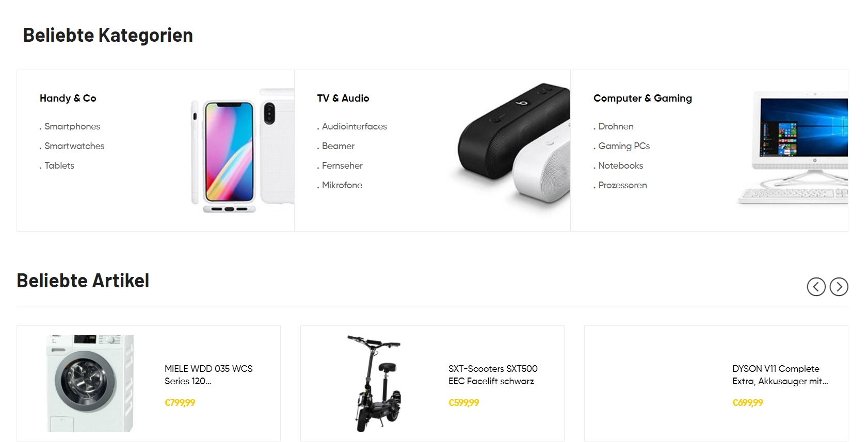Click the next arrow in Beliebte Artikel
This screenshot has width=868, height=442.
[x=839, y=287]
